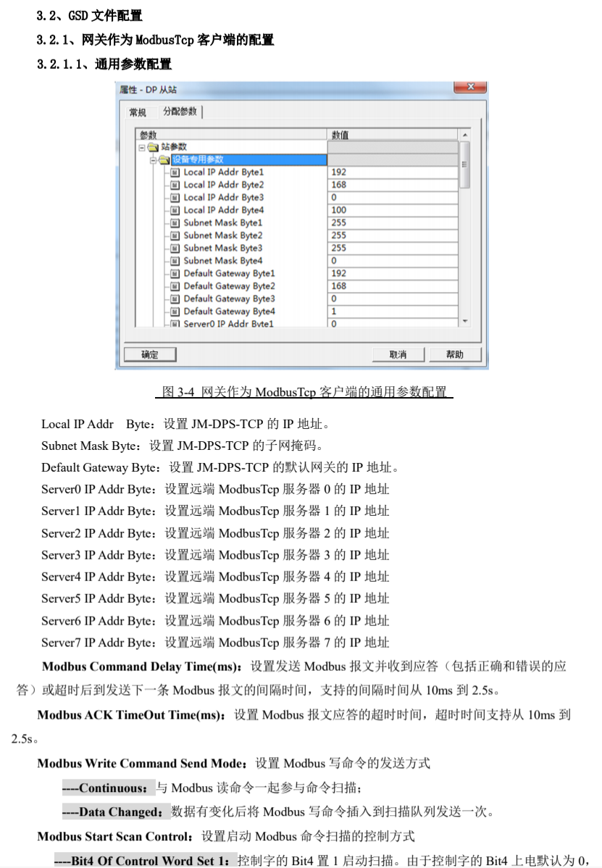Click the Subnet Mask Byte4 parameter icon
The image size is (602, 868).
pyautogui.click(x=175, y=261)
